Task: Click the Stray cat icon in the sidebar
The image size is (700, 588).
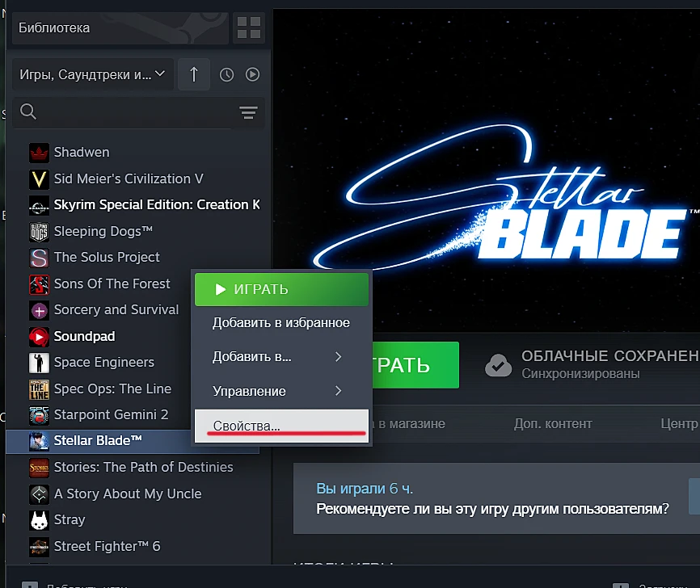Action: [39, 519]
